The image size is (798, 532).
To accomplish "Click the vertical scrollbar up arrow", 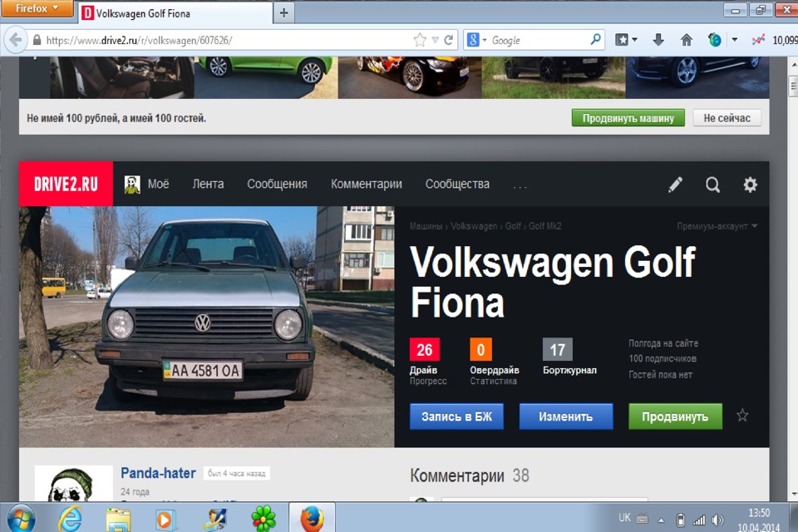I will point(794,65).
